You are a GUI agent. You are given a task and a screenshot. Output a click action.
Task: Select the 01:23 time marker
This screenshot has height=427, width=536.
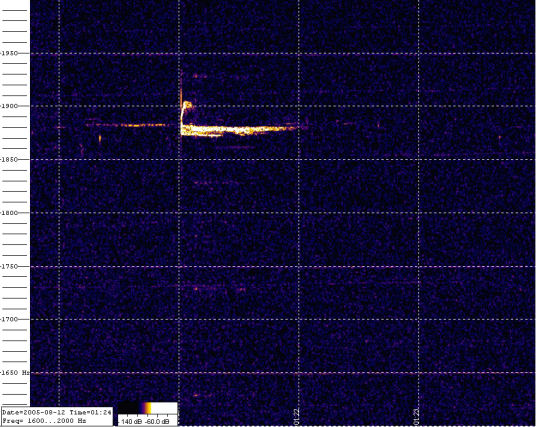pyautogui.click(x=416, y=417)
